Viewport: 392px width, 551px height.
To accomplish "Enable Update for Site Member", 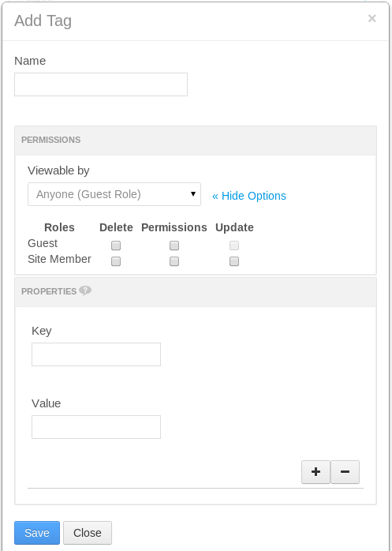I will click(x=234, y=261).
